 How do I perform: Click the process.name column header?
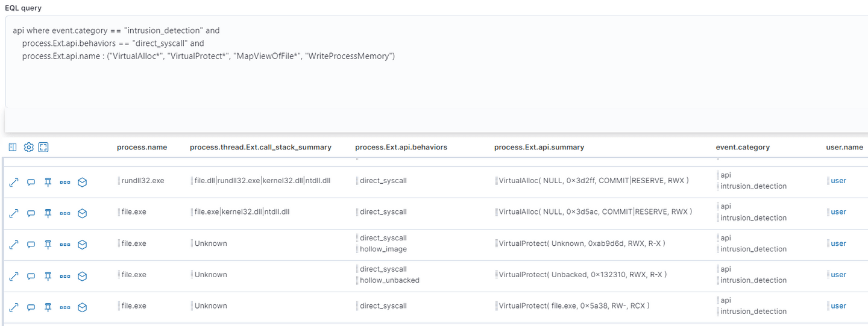click(x=142, y=147)
